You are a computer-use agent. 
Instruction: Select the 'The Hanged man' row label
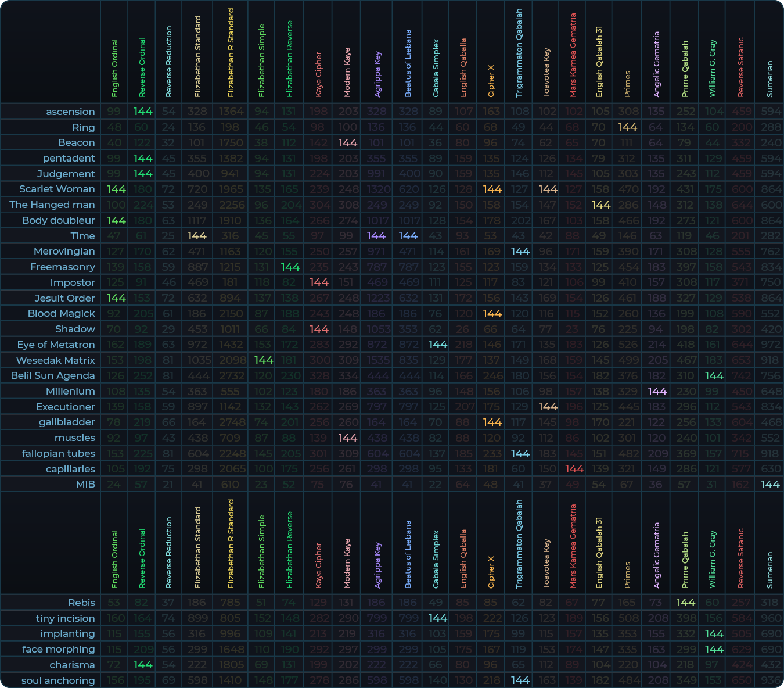click(x=52, y=205)
